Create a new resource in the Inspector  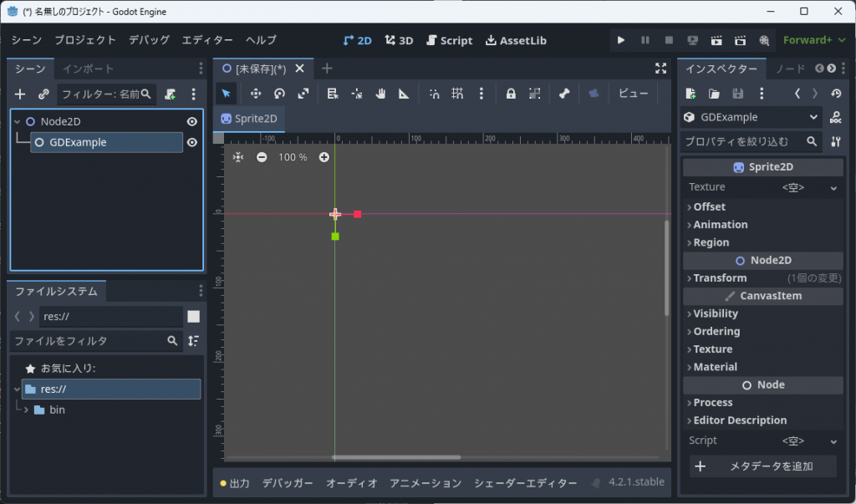click(690, 94)
